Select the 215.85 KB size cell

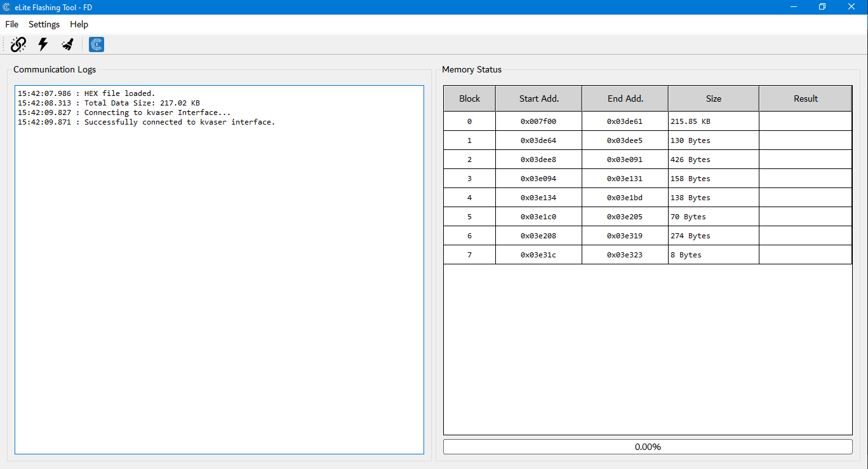point(713,121)
